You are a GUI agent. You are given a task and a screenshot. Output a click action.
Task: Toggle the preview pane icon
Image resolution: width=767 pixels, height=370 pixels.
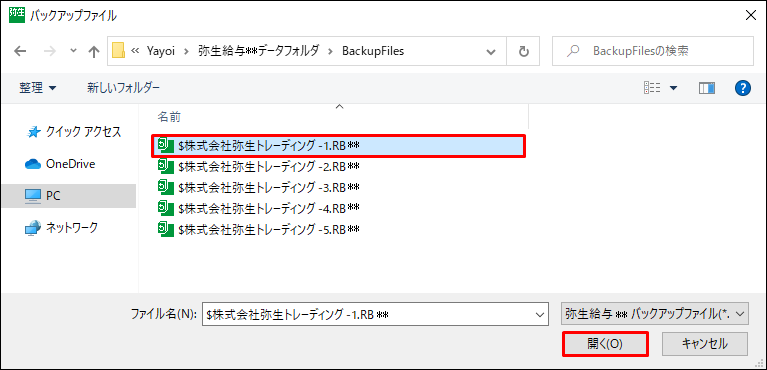coord(707,88)
